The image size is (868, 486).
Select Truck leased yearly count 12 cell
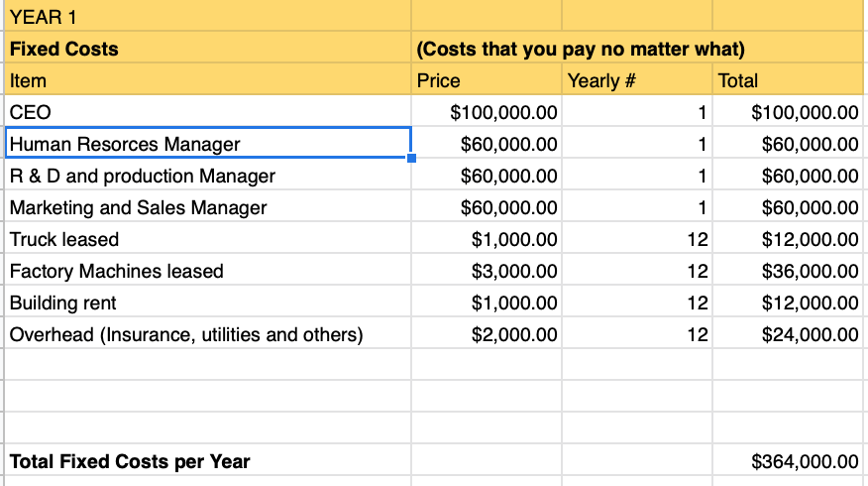click(x=637, y=238)
